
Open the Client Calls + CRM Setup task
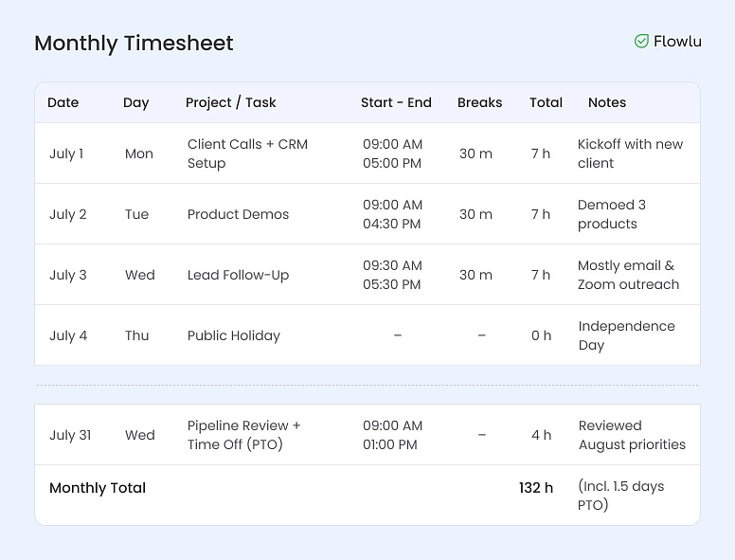click(247, 154)
